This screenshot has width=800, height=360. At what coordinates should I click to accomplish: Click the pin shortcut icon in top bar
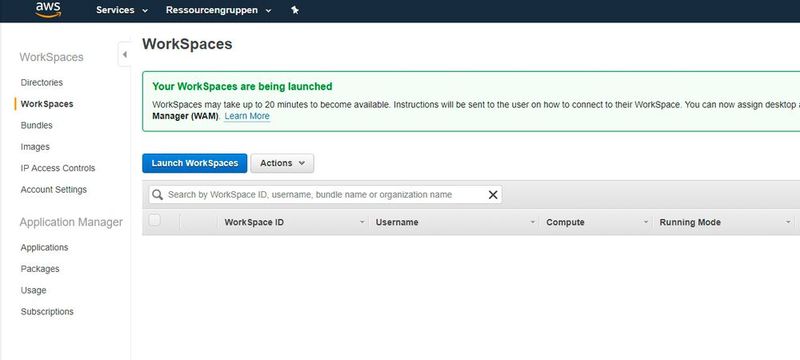[295, 10]
